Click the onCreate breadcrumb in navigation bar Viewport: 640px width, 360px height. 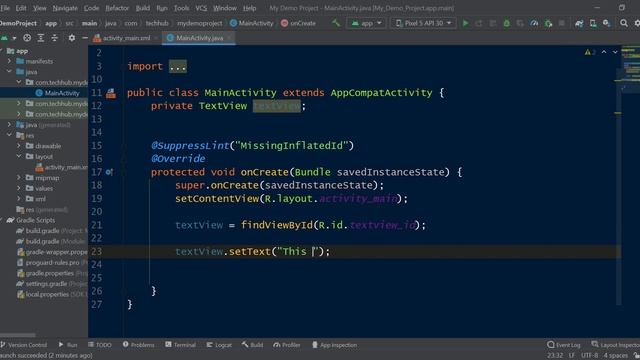point(298,23)
